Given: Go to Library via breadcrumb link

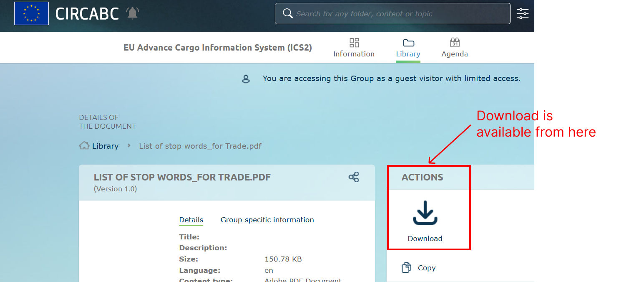Looking at the screenshot, I should click(105, 146).
